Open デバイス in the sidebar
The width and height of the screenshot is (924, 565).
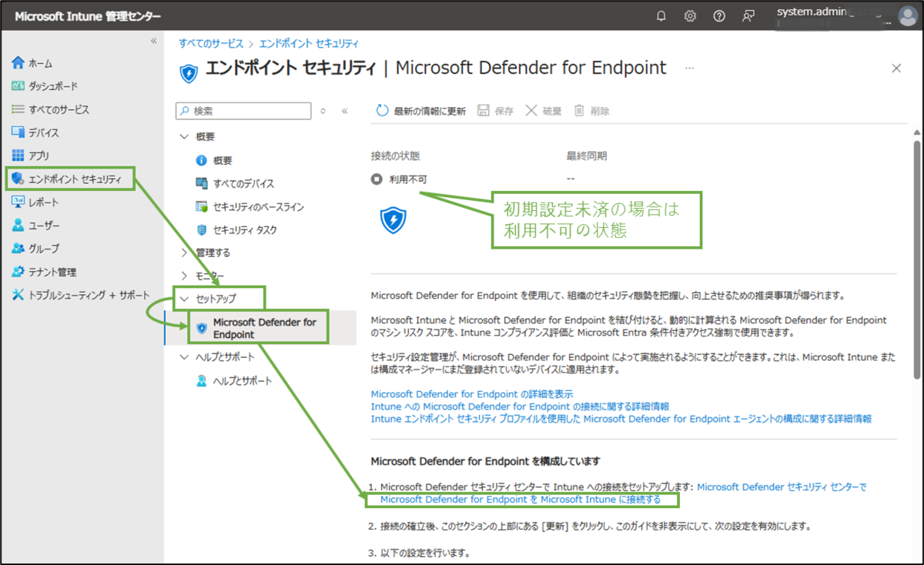pos(35,132)
